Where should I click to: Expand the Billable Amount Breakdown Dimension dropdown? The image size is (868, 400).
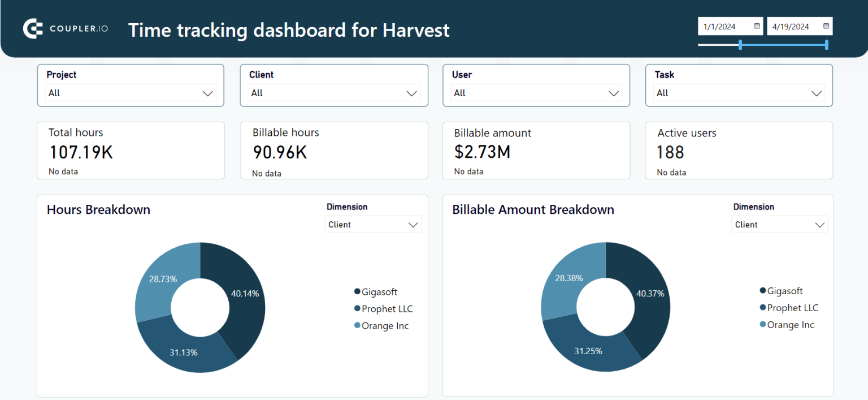(x=780, y=225)
